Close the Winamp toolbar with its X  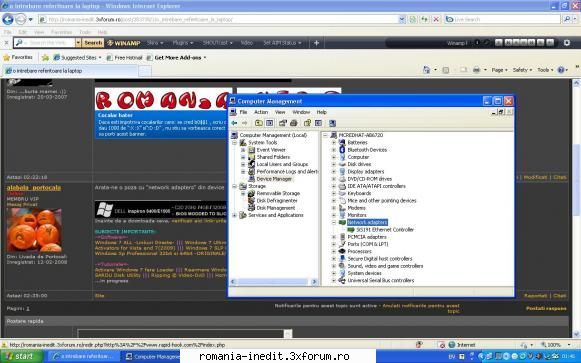(x=6, y=43)
